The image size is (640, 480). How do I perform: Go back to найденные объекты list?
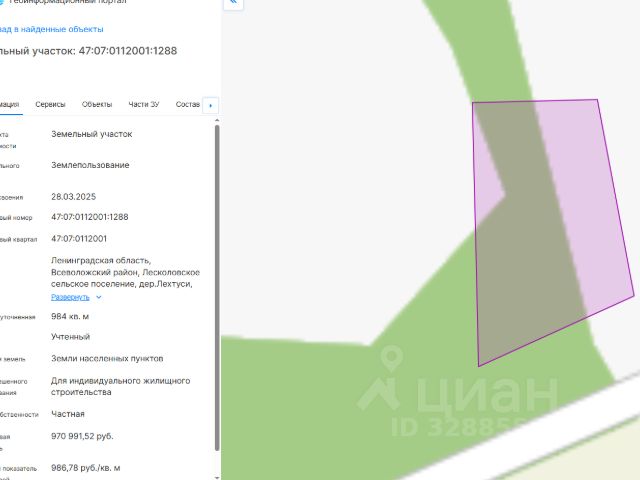pos(51,29)
